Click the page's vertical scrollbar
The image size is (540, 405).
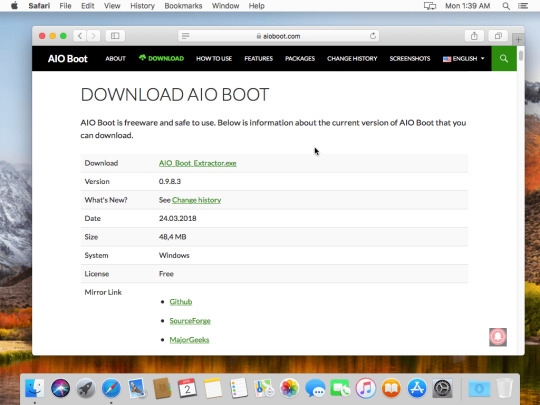pos(521,56)
